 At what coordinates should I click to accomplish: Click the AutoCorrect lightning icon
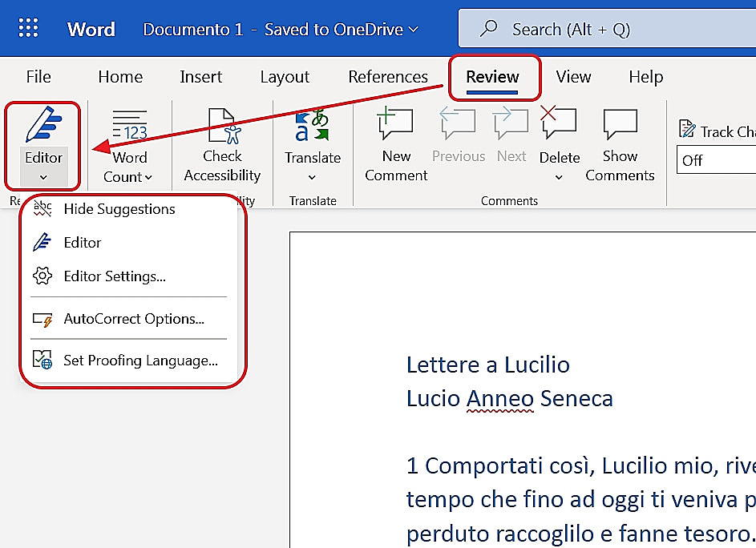42,319
